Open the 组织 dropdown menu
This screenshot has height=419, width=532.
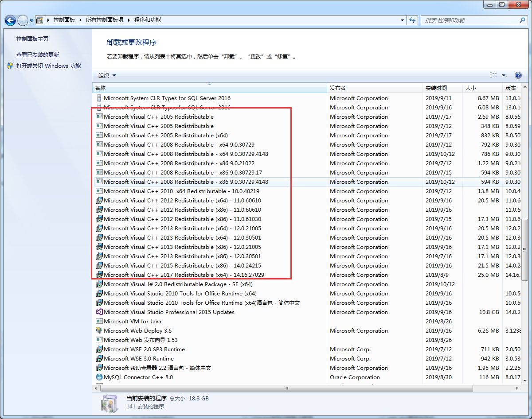107,76
